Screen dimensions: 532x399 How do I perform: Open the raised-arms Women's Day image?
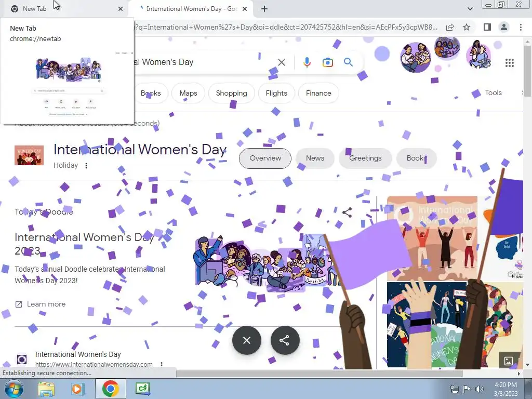coord(432,238)
